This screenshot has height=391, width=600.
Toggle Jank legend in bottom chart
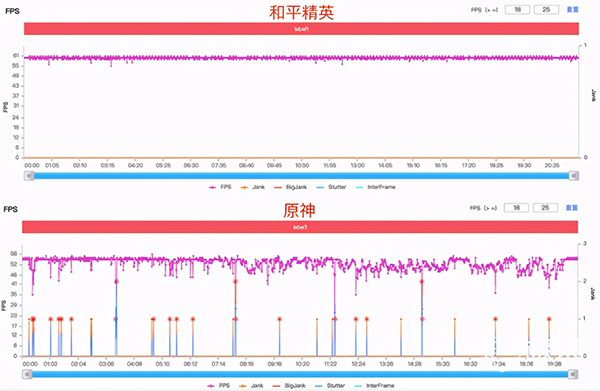251,386
